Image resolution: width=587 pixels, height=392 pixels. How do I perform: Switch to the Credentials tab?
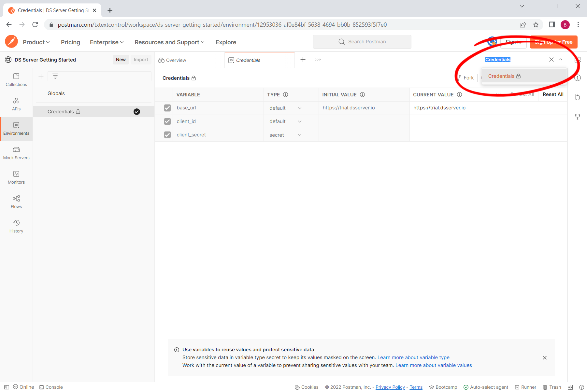pyautogui.click(x=260, y=60)
